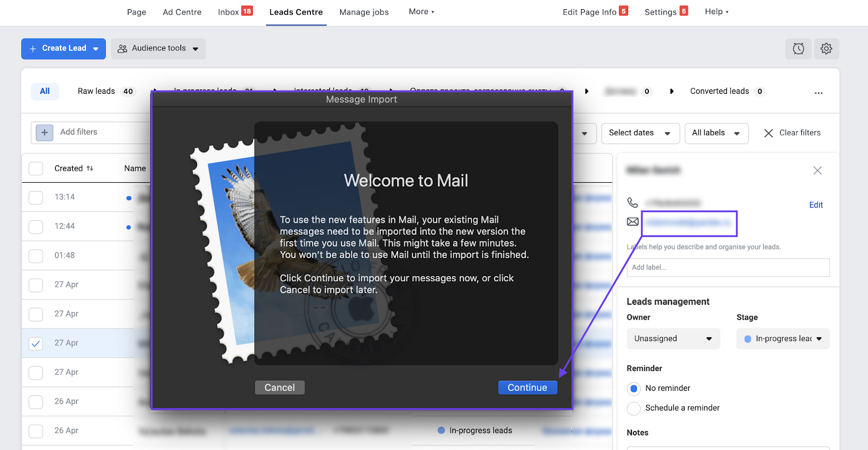Viewport: 868px width, 450px height.
Task: Click Continue in Message Import dialog
Action: point(527,388)
